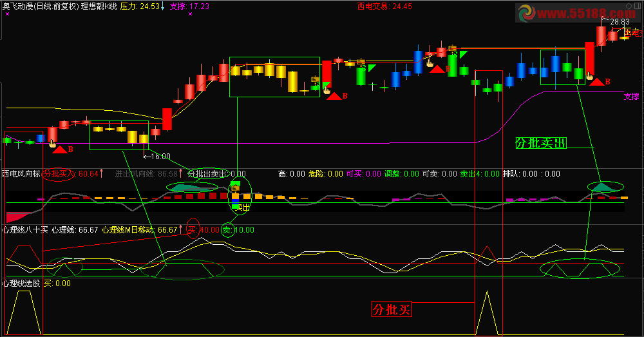Click the 心理线: 66.67 value

coord(75,230)
